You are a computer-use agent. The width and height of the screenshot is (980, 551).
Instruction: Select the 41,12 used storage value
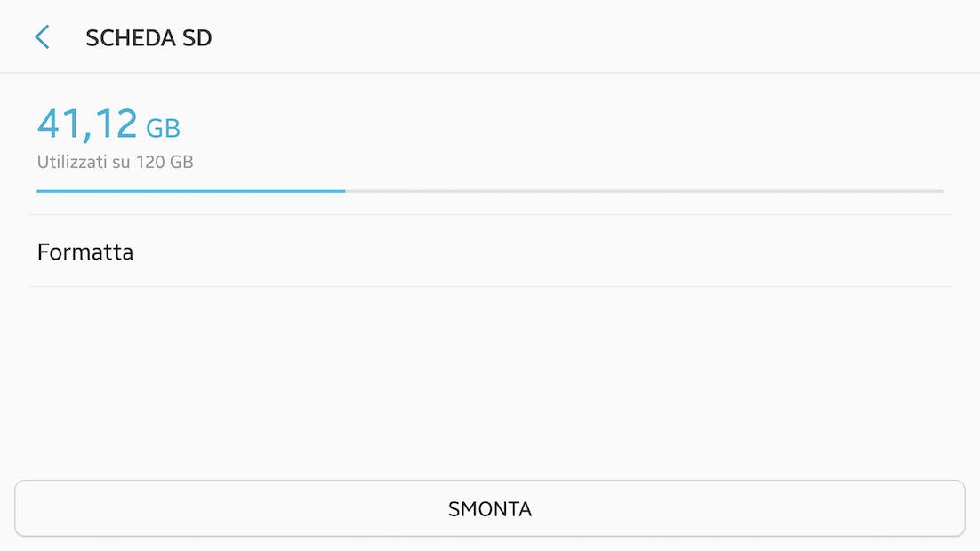pos(87,124)
